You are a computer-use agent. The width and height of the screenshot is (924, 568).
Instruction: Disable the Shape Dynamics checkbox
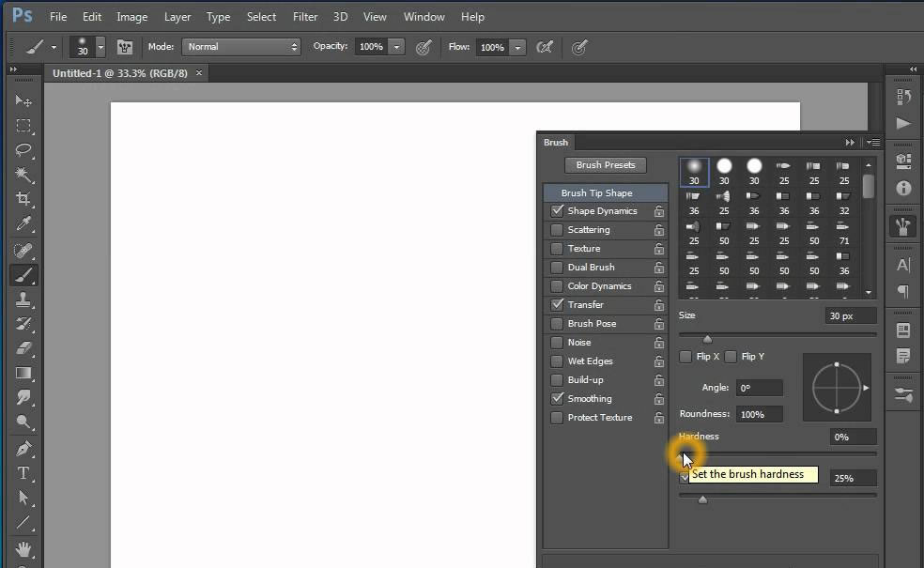click(557, 211)
